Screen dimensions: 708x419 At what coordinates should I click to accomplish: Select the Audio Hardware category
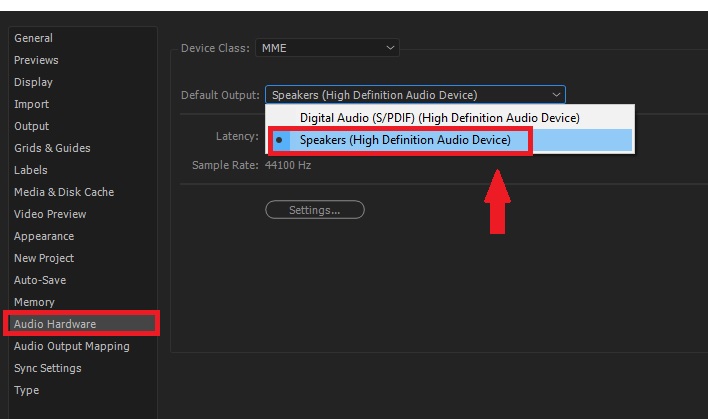(x=82, y=324)
